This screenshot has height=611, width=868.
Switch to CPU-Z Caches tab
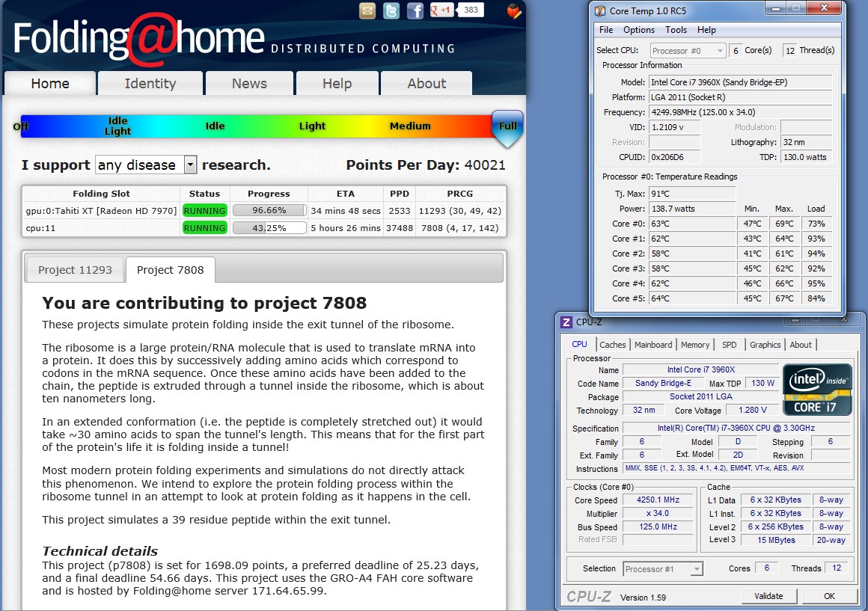click(x=612, y=345)
